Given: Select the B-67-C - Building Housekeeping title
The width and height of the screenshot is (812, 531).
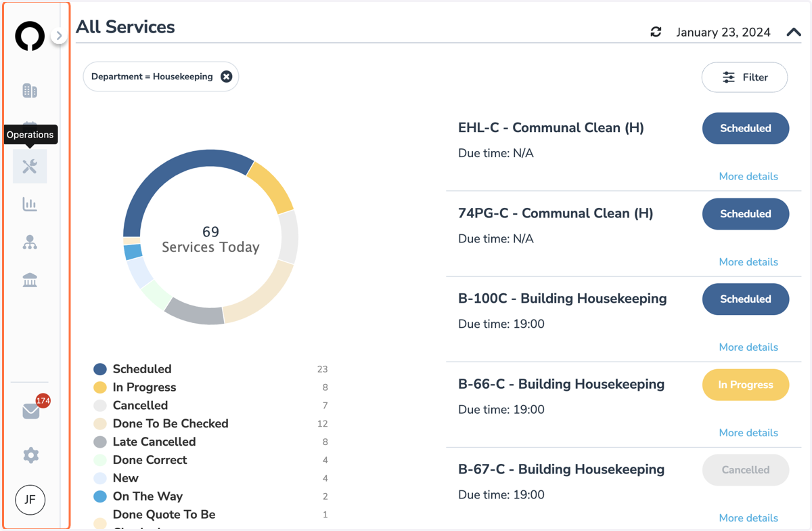Looking at the screenshot, I should tap(561, 469).
